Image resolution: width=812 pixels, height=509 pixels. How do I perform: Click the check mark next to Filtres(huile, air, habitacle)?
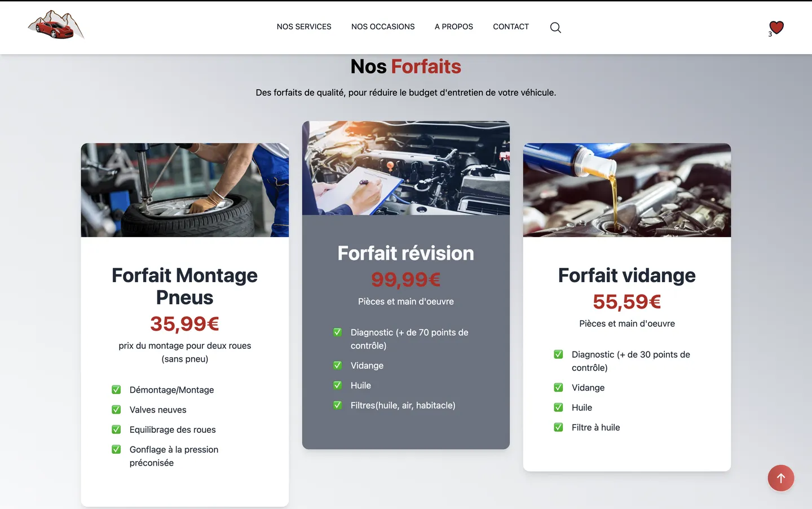337,405
